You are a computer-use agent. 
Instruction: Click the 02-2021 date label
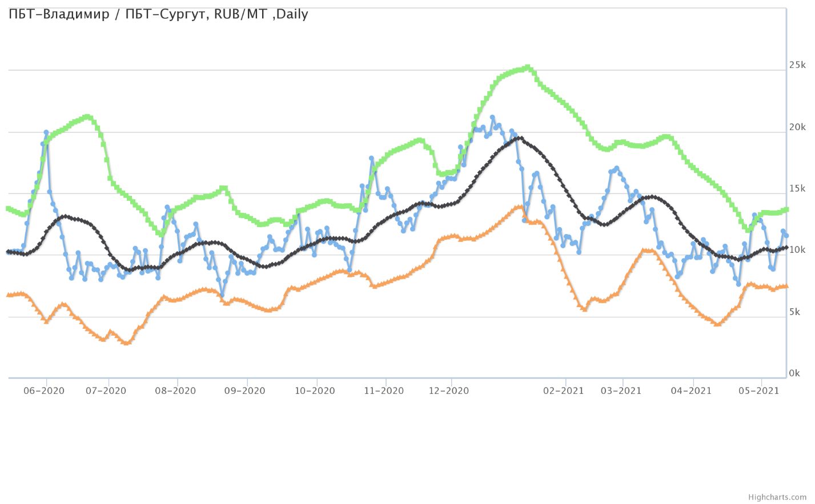(564, 391)
